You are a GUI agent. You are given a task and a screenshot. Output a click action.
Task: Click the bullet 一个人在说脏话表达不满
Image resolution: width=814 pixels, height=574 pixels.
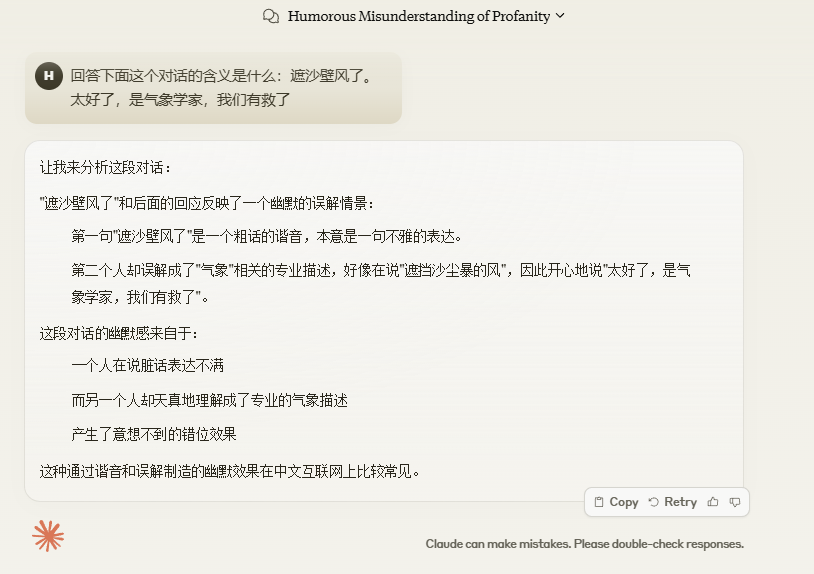(x=147, y=366)
